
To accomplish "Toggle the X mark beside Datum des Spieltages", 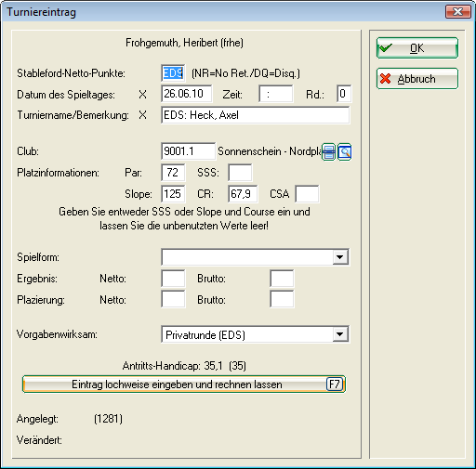I will (142, 95).
